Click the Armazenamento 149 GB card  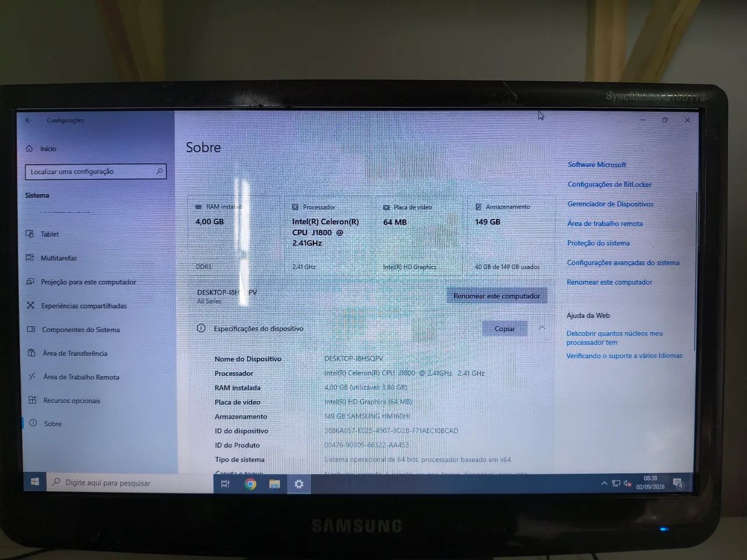pyautogui.click(x=510, y=237)
